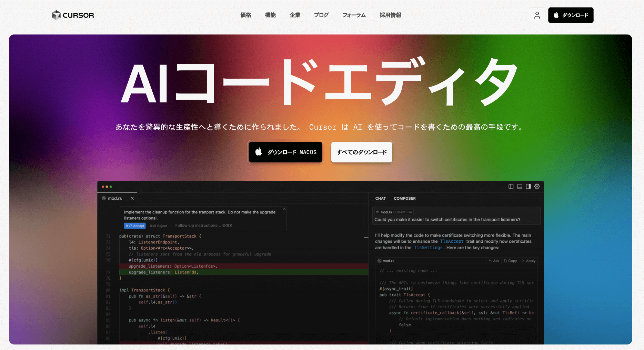Click すべてのダウンロード button
Viewport: 644px width, 350px height.
[x=362, y=152]
